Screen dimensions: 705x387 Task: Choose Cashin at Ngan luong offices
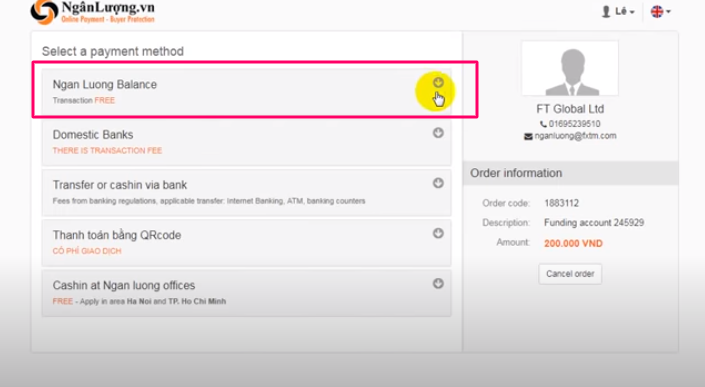(x=246, y=293)
